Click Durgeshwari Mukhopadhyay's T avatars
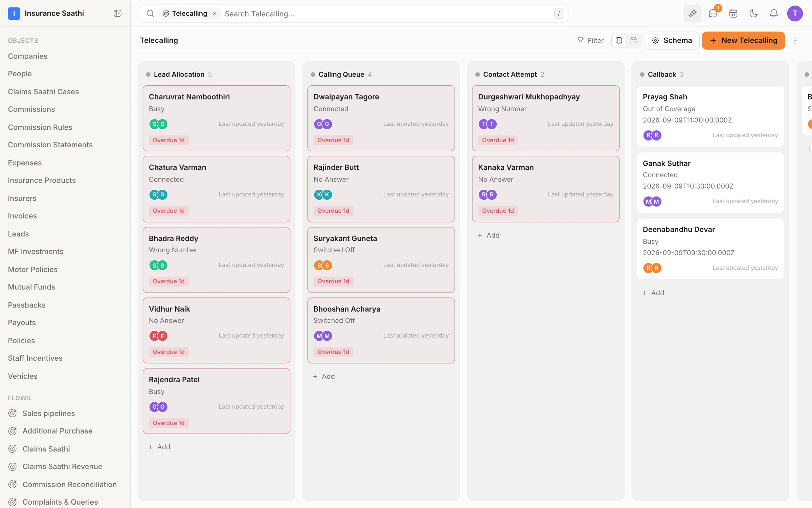812x508 pixels. click(x=488, y=124)
